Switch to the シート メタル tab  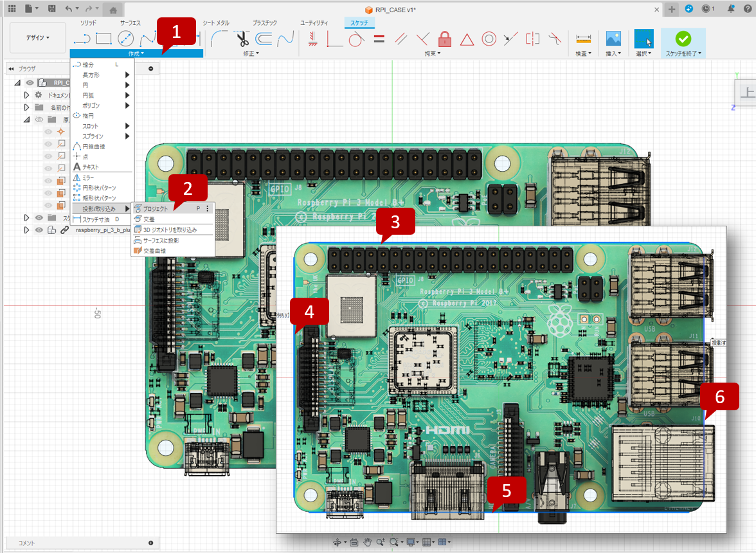(x=215, y=23)
